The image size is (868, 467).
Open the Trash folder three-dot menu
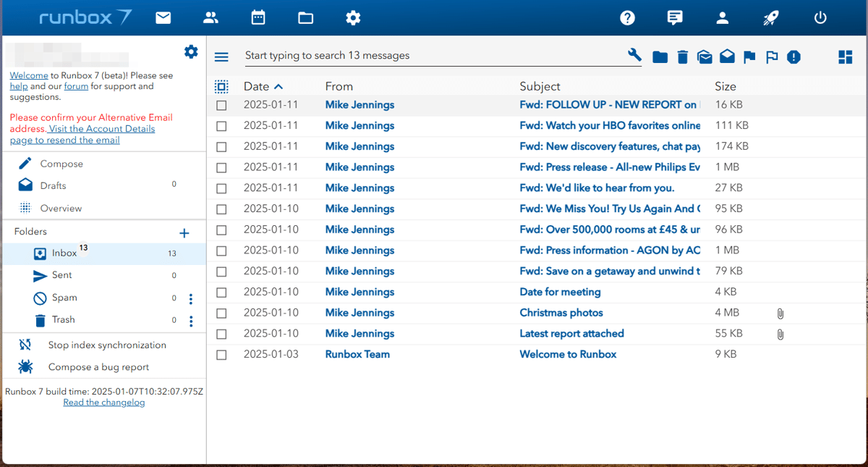click(191, 321)
